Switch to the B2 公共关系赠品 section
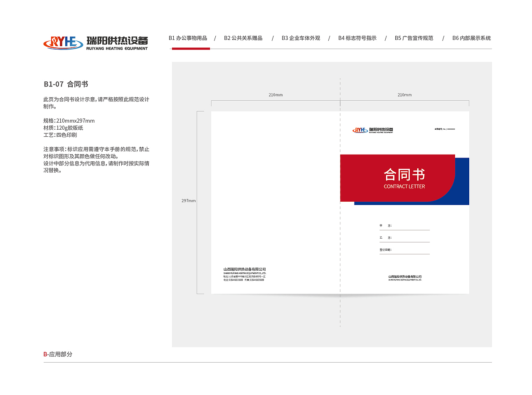Screen dimensions: 532x395 point(244,38)
